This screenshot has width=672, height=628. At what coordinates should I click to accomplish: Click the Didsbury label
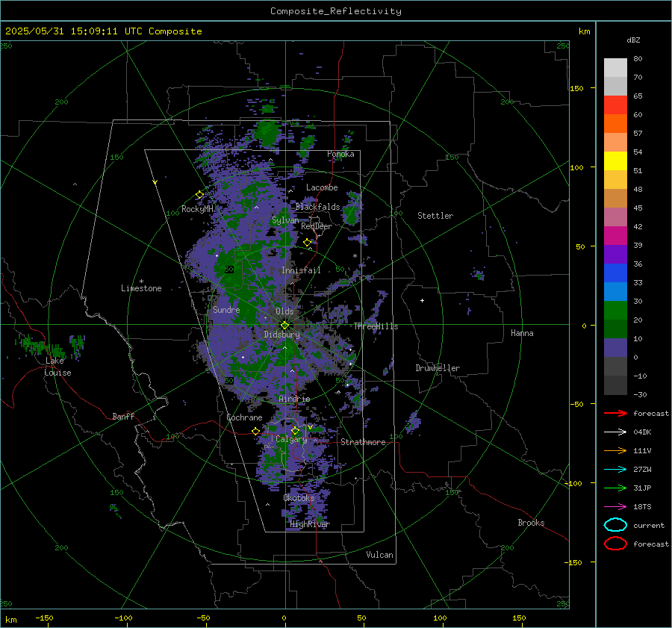tap(281, 335)
